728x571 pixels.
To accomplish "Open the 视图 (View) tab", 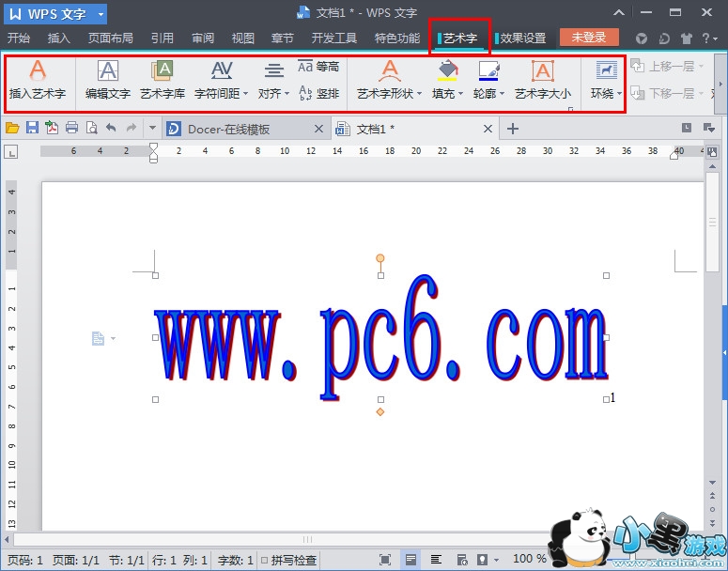I will tap(242, 38).
